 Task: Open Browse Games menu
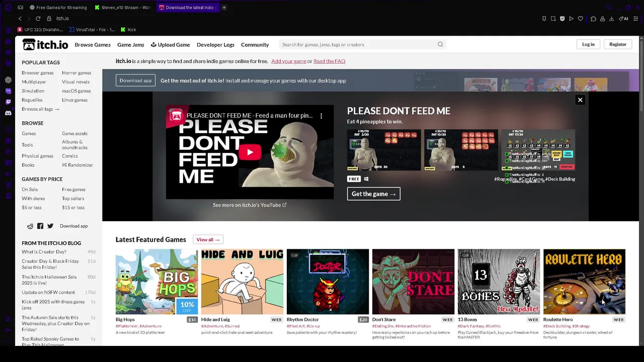pos(93,45)
